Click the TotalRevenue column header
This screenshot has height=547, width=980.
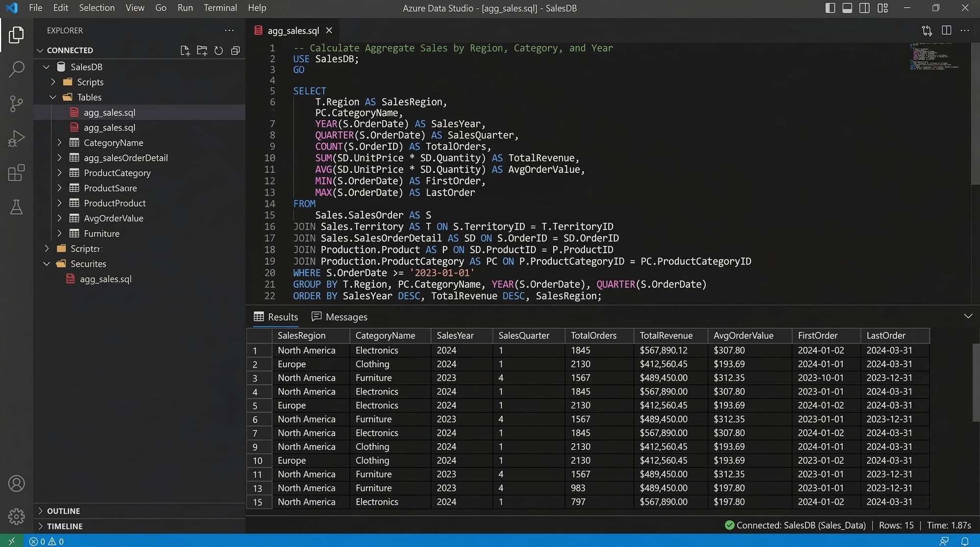point(666,336)
